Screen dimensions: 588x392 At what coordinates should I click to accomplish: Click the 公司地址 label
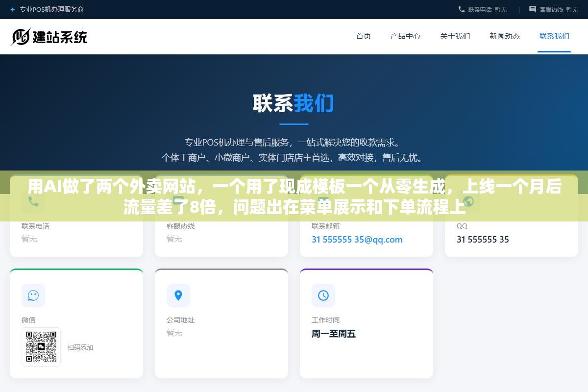[x=180, y=320]
